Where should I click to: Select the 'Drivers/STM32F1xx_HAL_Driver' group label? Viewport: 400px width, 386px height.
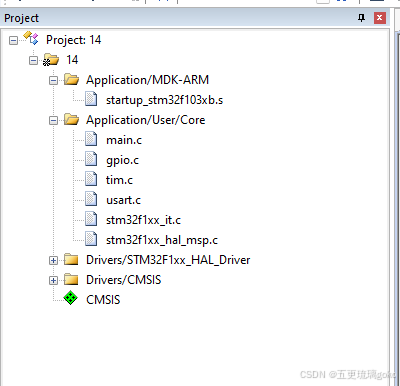click(168, 260)
